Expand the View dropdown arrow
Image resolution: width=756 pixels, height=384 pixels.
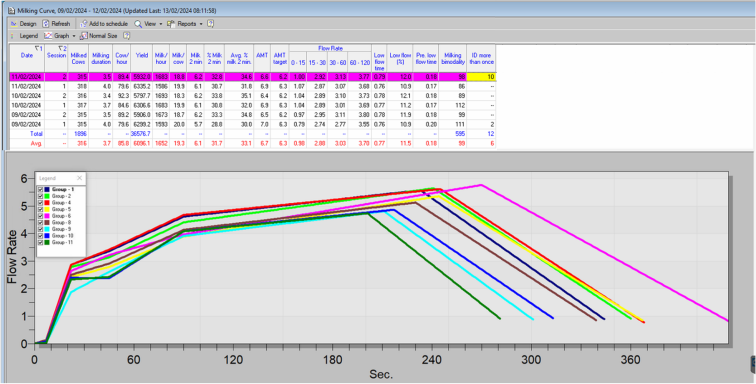(x=161, y=24)
